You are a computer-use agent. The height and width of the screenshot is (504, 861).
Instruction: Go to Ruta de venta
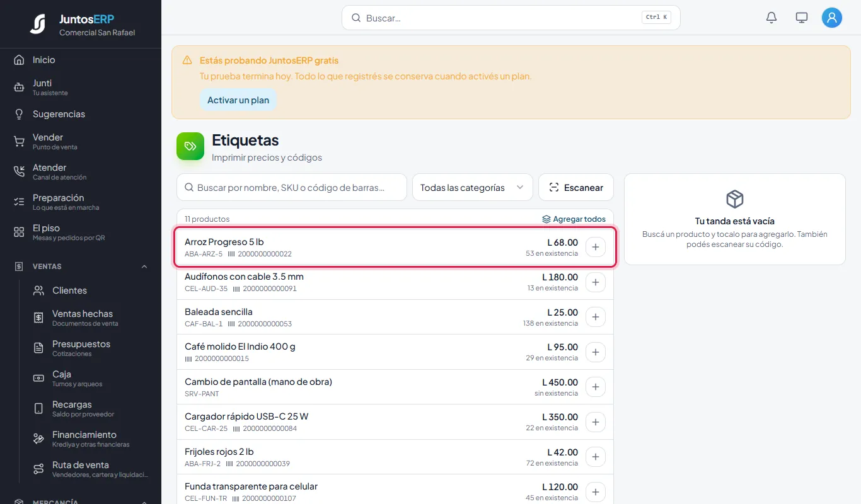coord(90,469)
